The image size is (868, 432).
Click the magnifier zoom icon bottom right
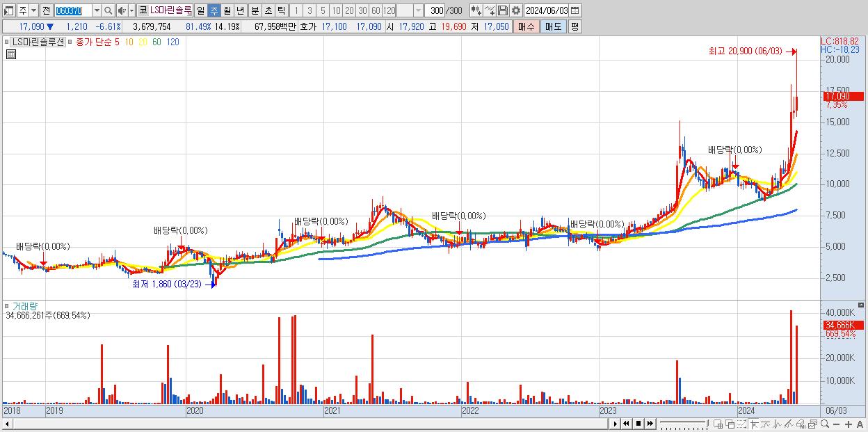(x=824, y=424)
